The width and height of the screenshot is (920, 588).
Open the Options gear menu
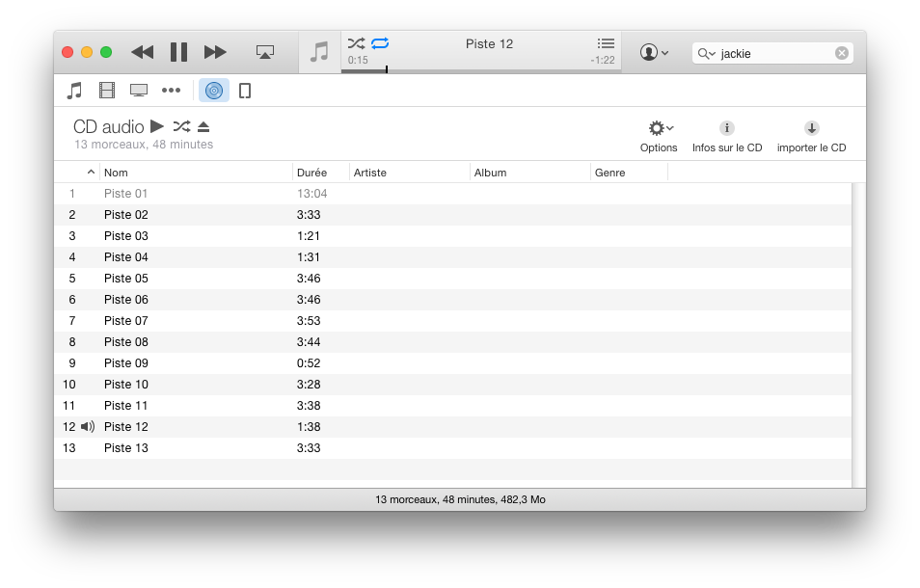tap(659, 137)
